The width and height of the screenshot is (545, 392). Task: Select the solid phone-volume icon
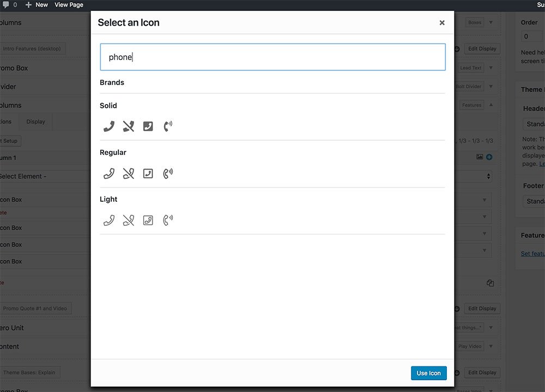point(168,126)
